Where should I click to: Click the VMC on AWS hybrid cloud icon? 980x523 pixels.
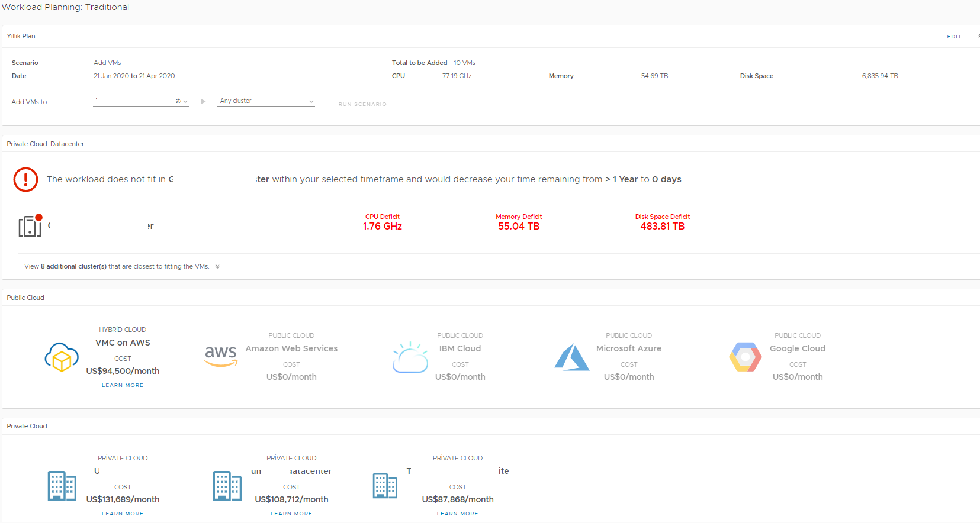click(x=62, y=357)
